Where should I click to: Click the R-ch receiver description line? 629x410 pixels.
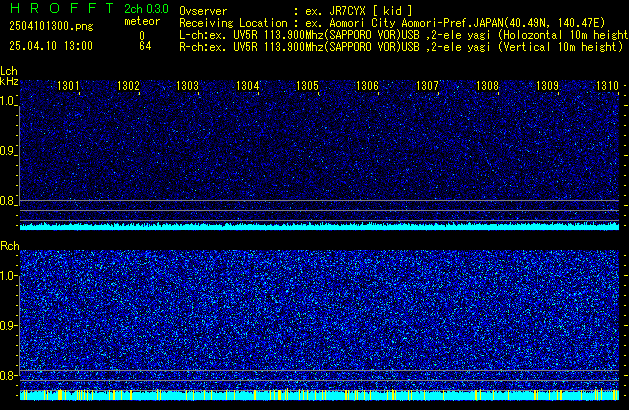[401, 47]
